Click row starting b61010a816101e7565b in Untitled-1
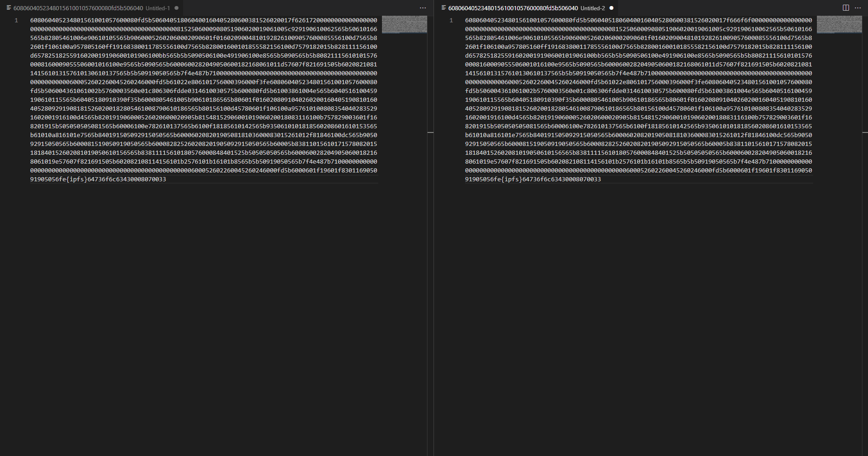868x456 pixels. click(x=204, y=135)
